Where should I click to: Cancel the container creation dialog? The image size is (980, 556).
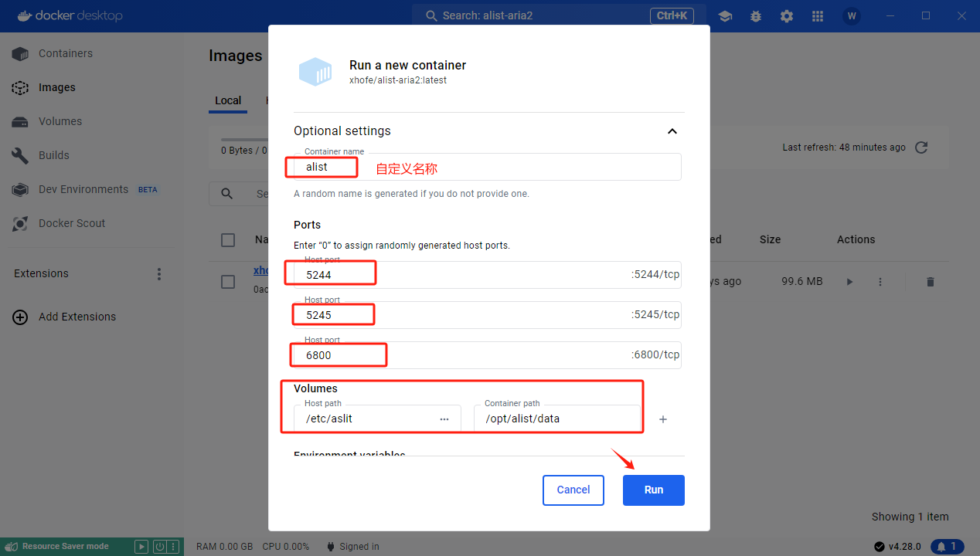point(573,490)
